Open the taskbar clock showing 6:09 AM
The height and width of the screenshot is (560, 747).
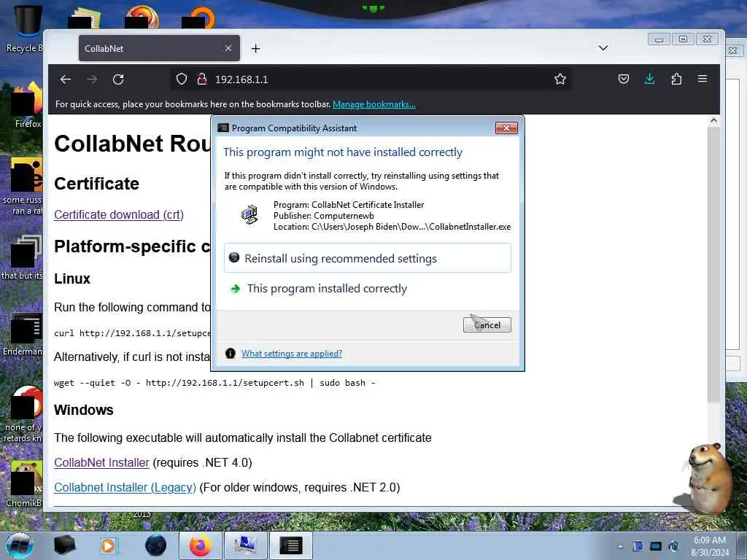[710, 546]
